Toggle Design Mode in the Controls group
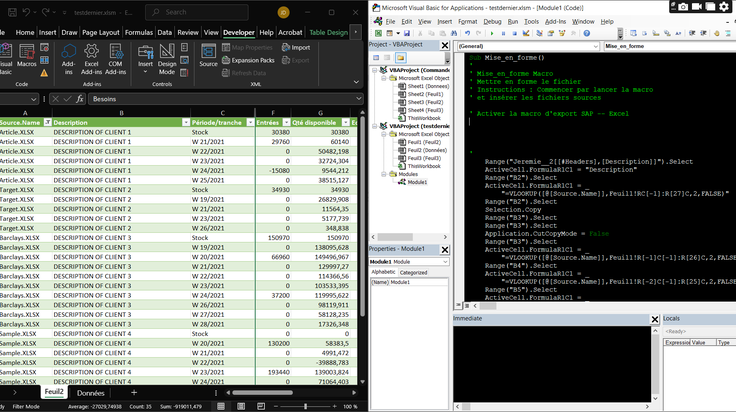Image resolution: width=736 pixels, height=412 pixels. pyautogui.click(x=167, y=60)
